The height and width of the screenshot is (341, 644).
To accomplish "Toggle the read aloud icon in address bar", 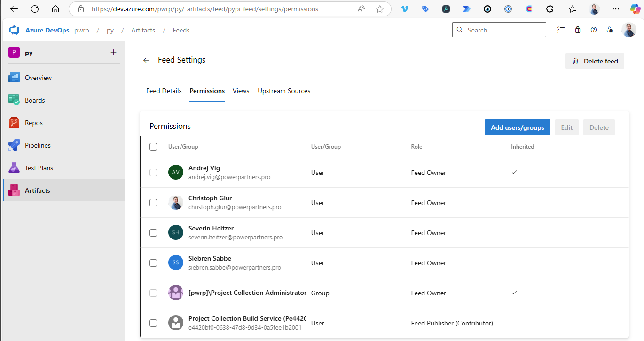I will [361, 9].
